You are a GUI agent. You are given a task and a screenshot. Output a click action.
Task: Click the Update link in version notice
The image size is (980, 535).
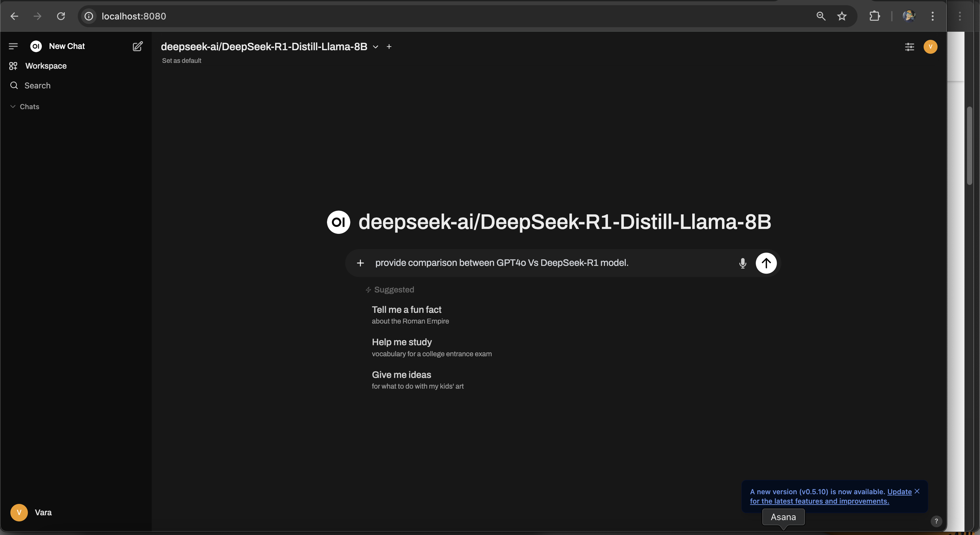[x=899, y=492]
